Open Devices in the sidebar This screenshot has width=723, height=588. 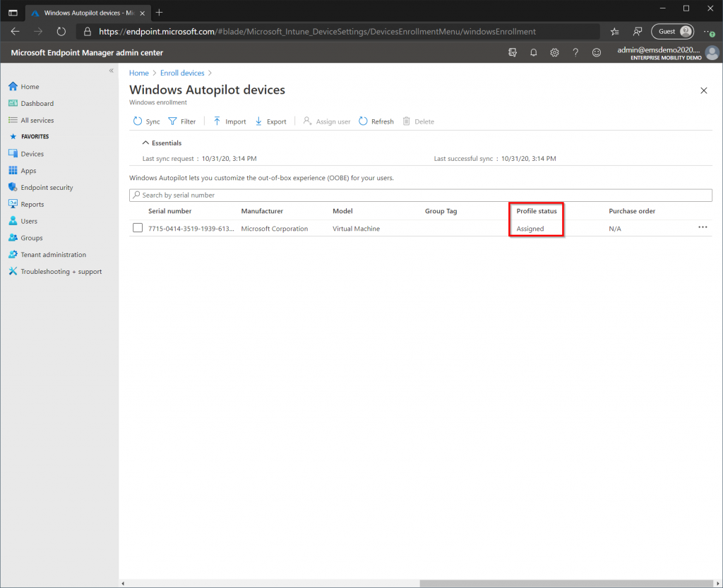(x=26, y=154)
